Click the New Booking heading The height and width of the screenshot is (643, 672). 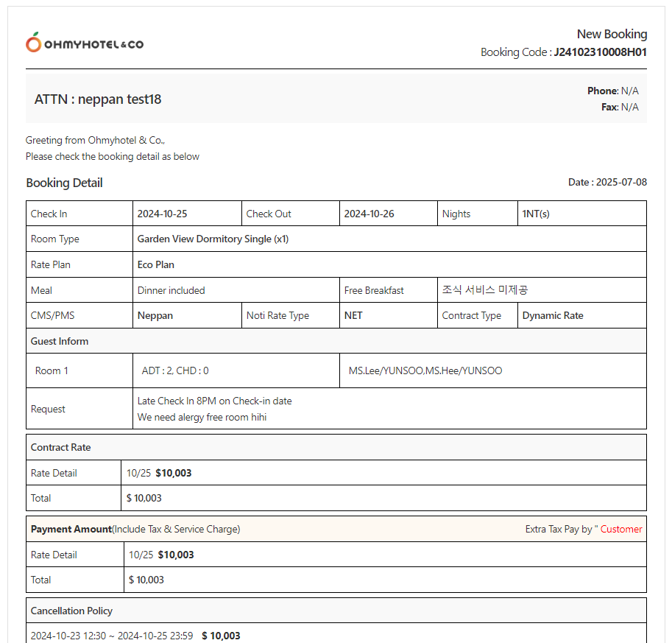coord(612,34)
